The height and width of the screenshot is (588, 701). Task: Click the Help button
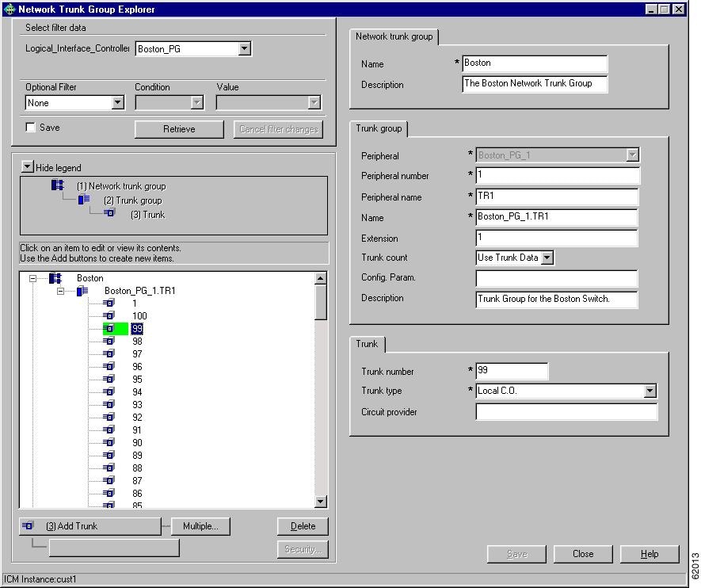click(650, 554)
